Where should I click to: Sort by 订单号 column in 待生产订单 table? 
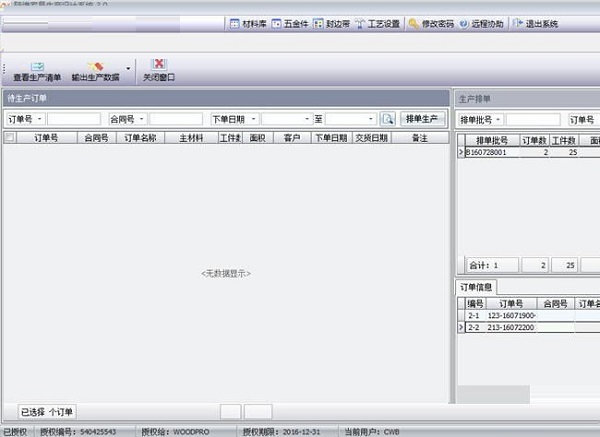47,138
